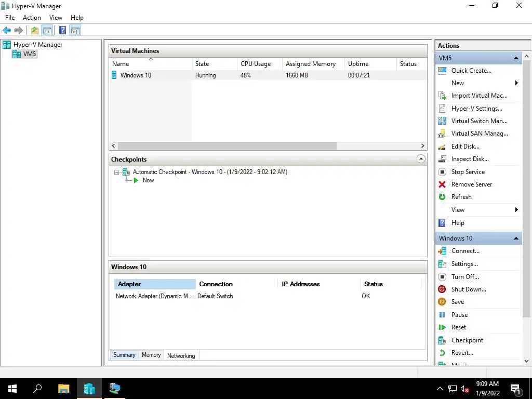Viewport: 532px width, 399px height.
Task: Expand the New submenu arrow
Action: tap(516, 83)
